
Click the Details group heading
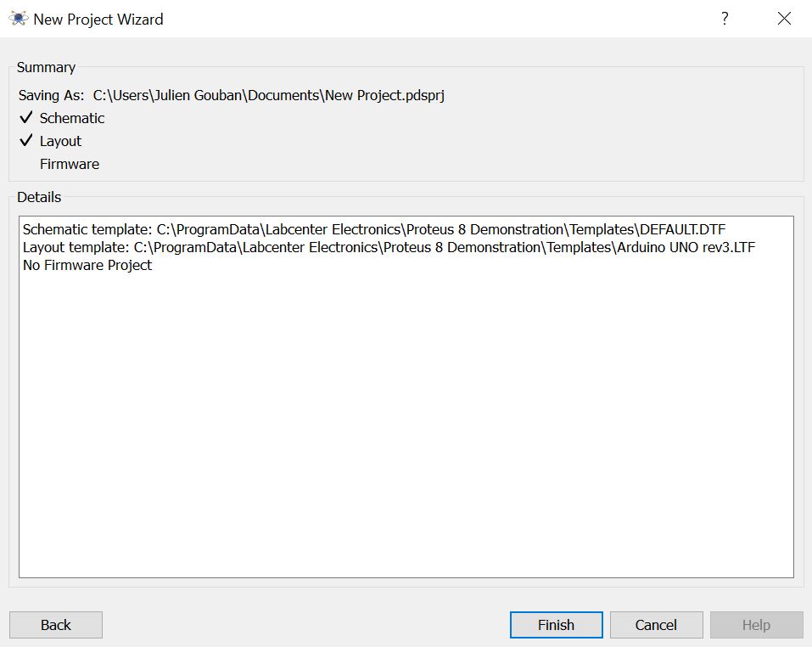click(x=39, y=197)
